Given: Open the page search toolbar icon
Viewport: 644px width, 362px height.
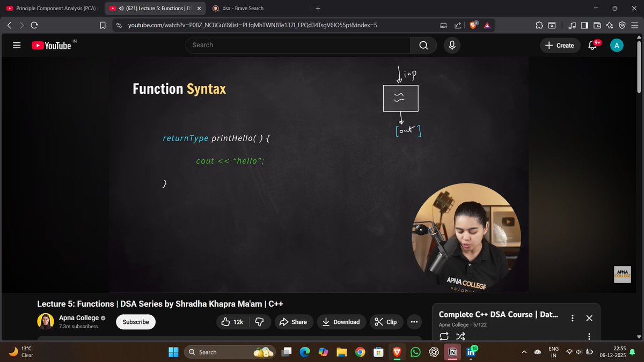Looking at the screenshot, I should coord(552,25).
